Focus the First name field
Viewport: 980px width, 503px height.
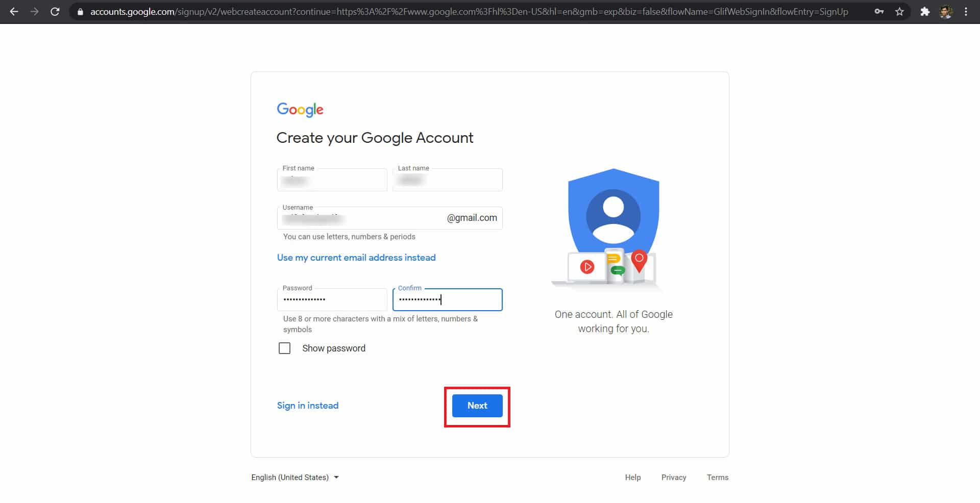332,180
